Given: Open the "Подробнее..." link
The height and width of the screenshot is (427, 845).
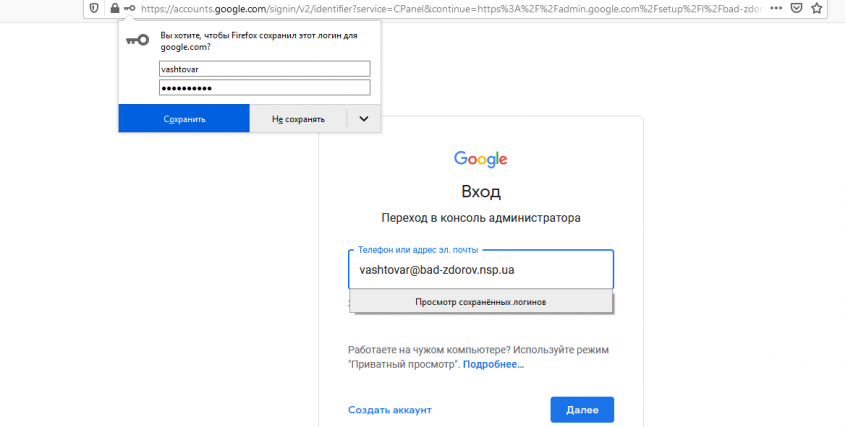Looking at the screenshot, I should pos(493,365).
